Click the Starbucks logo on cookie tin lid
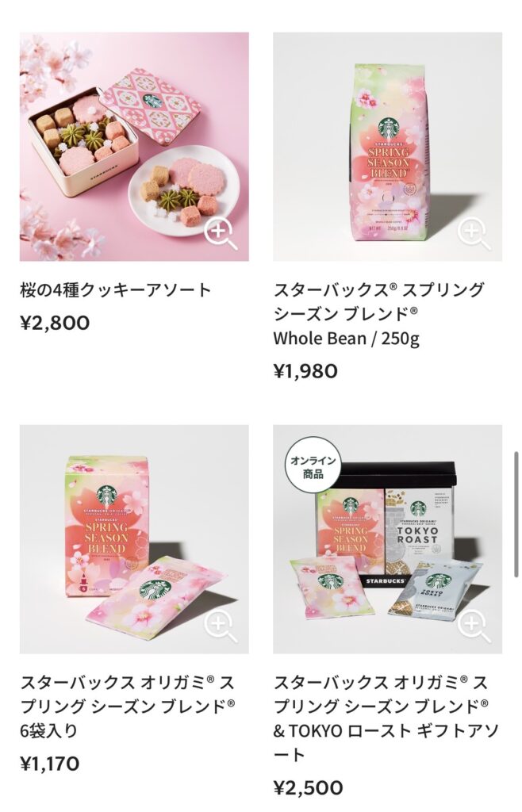This screenshot has width=522, height=812. point(152,101)
